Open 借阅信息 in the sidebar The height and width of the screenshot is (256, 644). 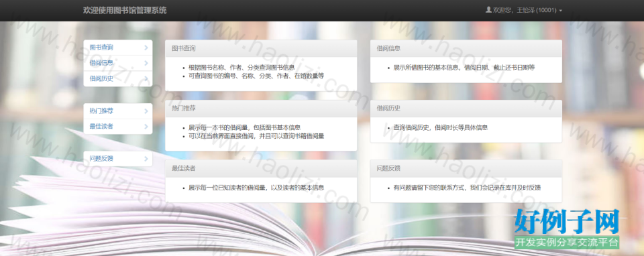pyautogui.click(x=118, y=63)
